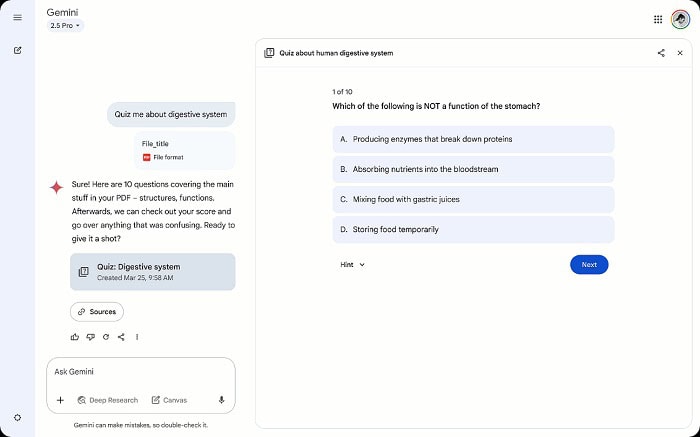Close the quiz panel
This screenshot has width=700, height=437.
(682, 53)
